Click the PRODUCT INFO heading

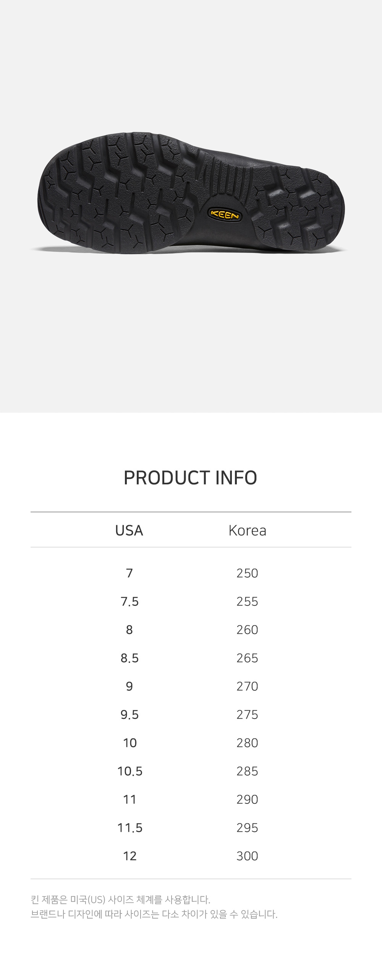pos(190,478)
